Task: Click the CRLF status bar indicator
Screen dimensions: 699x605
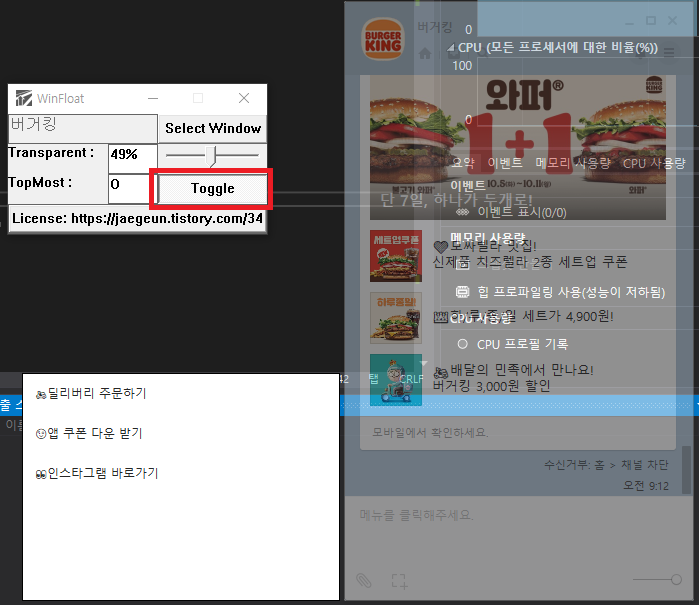Action: pos(411,379)
